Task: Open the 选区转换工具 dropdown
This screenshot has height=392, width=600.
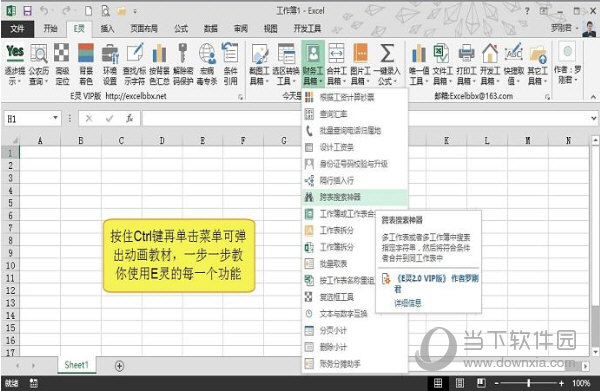Action: click(x=286, y=64)
